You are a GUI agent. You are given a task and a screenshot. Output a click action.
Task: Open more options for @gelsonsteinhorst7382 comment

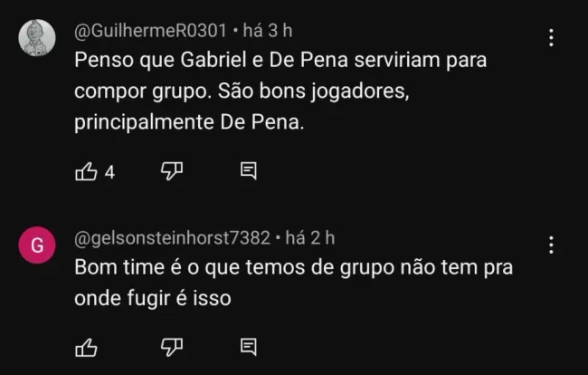[x=552, y=245]
